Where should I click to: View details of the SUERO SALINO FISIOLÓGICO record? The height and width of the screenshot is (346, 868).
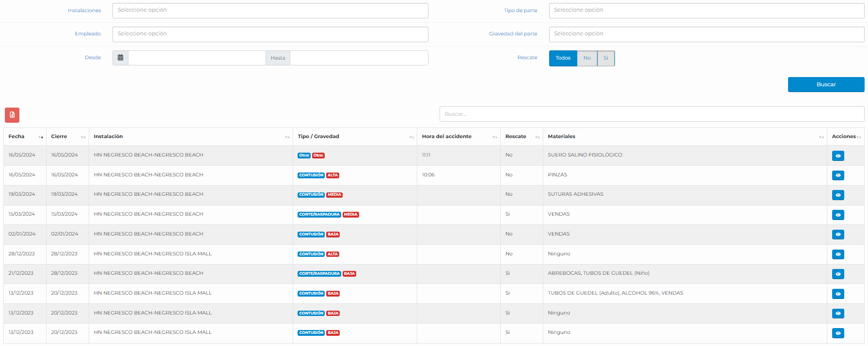pyautogui.click(x=837, y=156)
